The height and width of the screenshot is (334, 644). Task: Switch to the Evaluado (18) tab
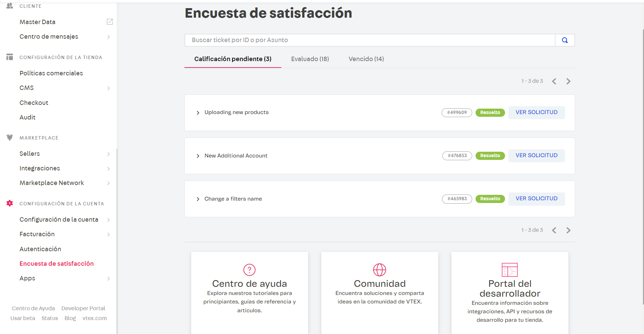point(310,59)
